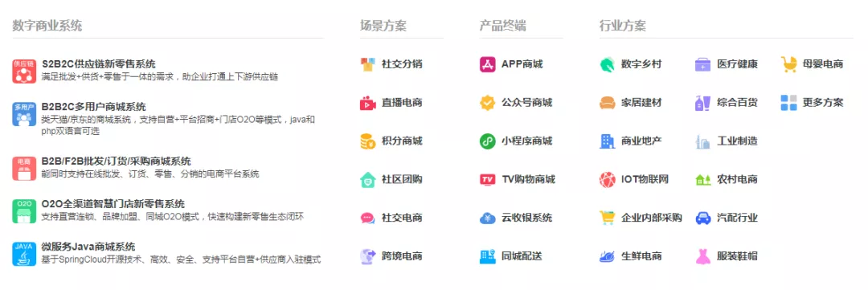868x290 pixels.
Task: Click the 母婴电商 baby stroller icon
Action: [789, 64]
